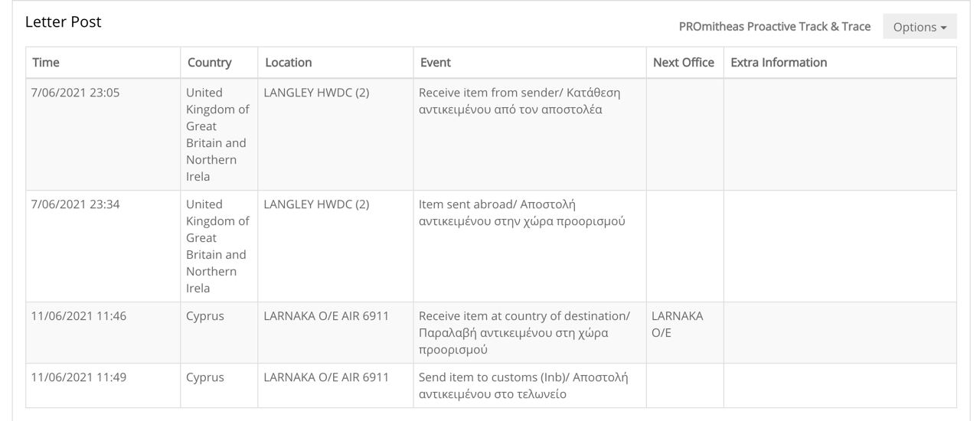Viewport: 980px width, 421px height.
Task: Click the LARNAKA O/E next office cell
Action: [677, 325]
